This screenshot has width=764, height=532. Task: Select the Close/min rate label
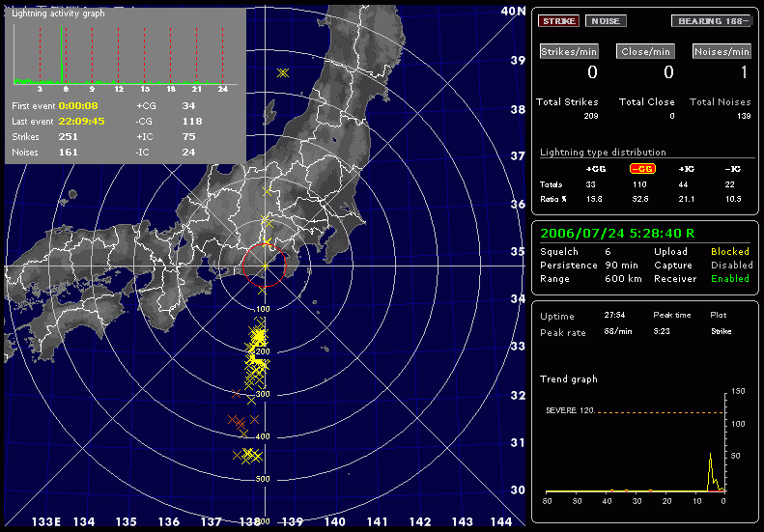646,51
